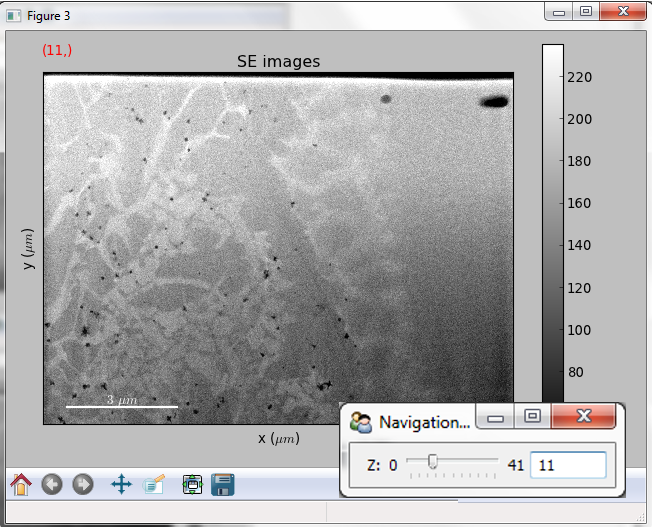
Task: Click the Z slider handle
Action: coord(432,462)
